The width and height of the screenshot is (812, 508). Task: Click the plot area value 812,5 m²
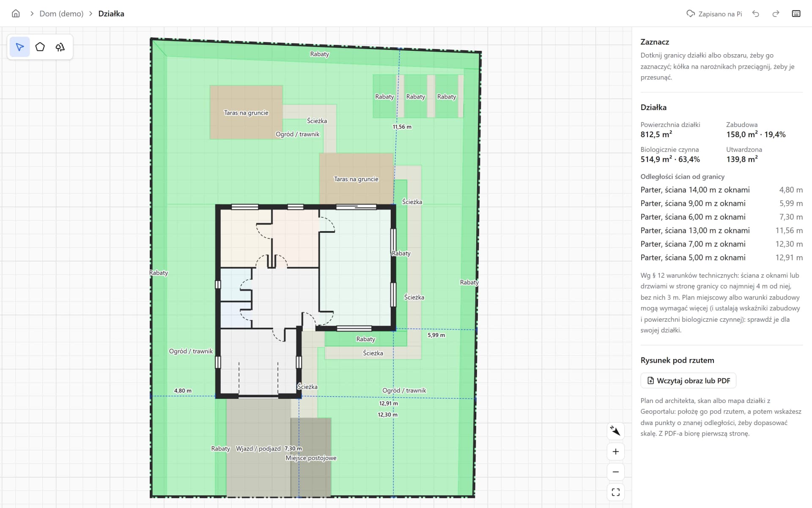(656, 134)
